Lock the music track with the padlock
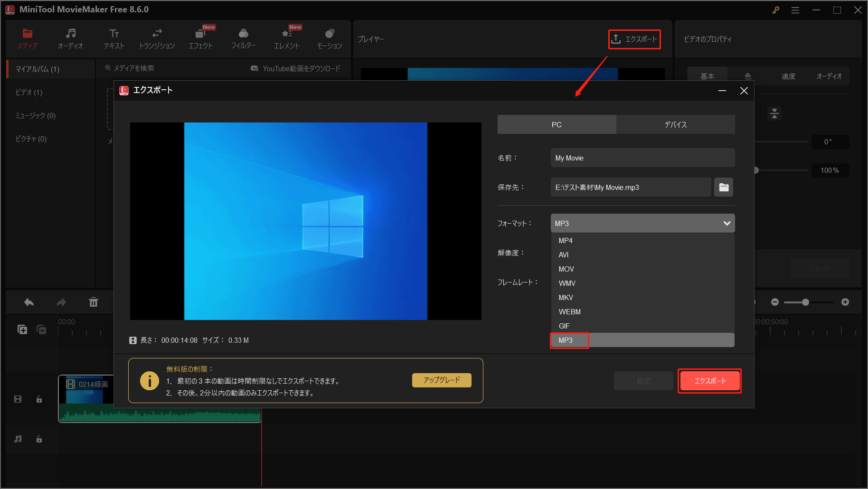 pos(39,439)
